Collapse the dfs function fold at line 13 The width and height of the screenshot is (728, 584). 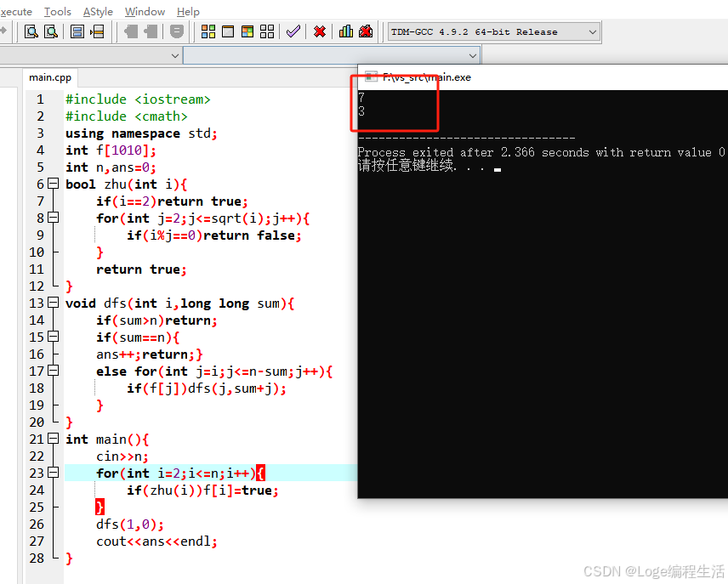pyautogui.click(x=54, y=303)
